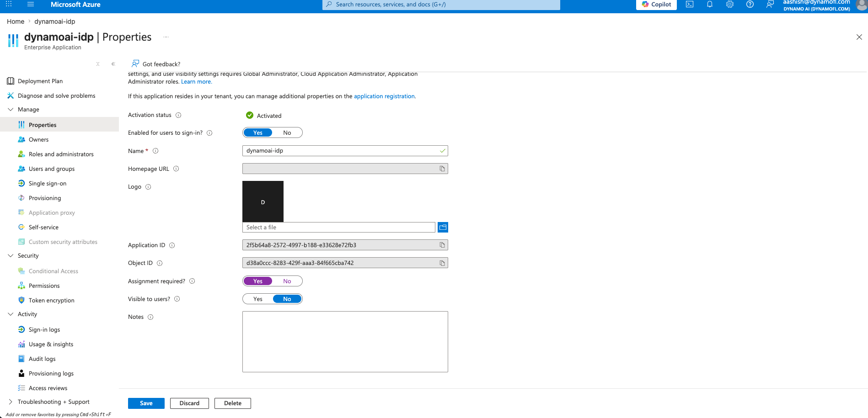
Task: Collapse the Security section
Action: click(x=11, y=256)
